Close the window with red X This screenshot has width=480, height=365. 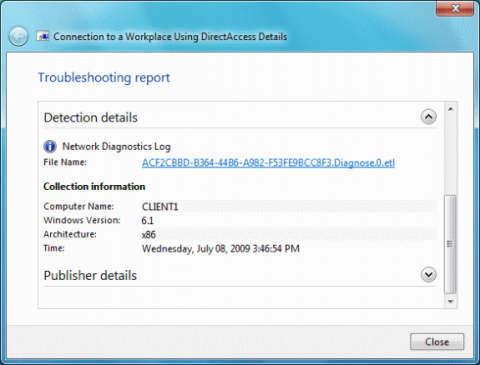pos(455,8)
